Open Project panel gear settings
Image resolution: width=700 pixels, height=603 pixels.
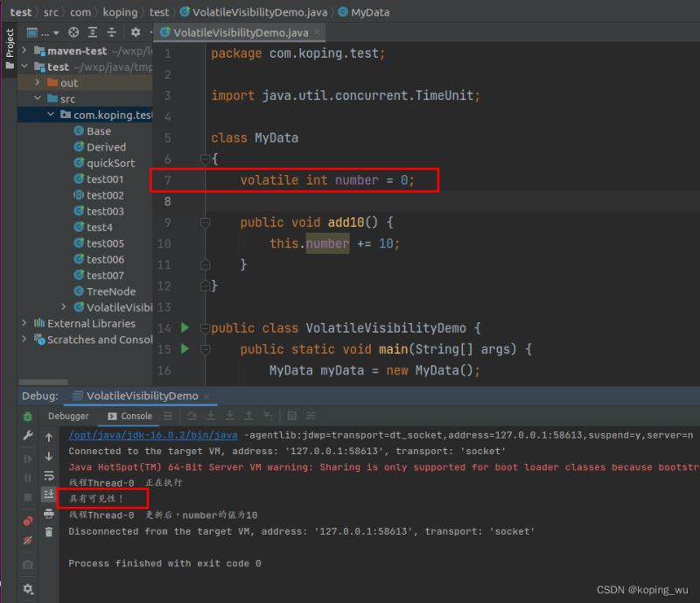pos(136,32)
